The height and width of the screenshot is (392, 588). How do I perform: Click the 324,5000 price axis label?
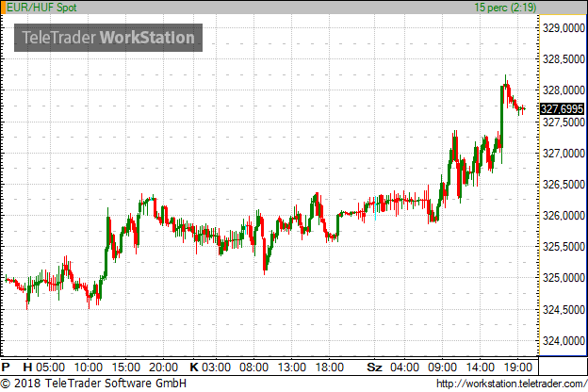[x=563, y=309]
